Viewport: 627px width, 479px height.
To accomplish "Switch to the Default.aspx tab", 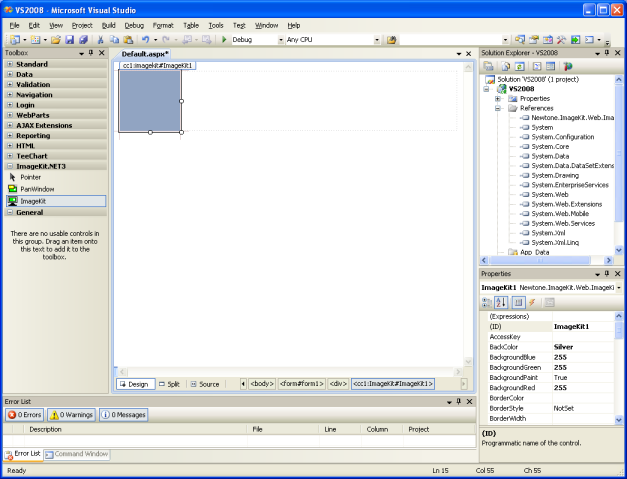I will click(145, 54).
